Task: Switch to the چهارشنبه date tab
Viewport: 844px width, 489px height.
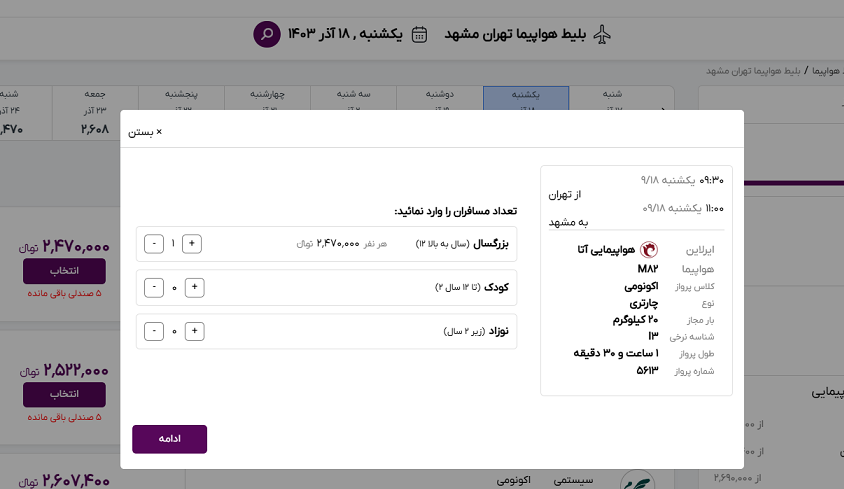Action: pos(268,98)
